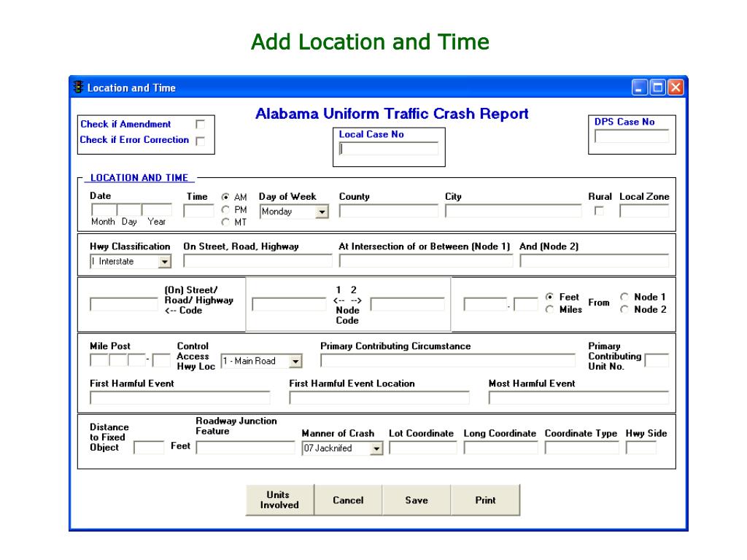
Task: Click the First Harmful Event Location field
Action: click(x=379, y=397)
